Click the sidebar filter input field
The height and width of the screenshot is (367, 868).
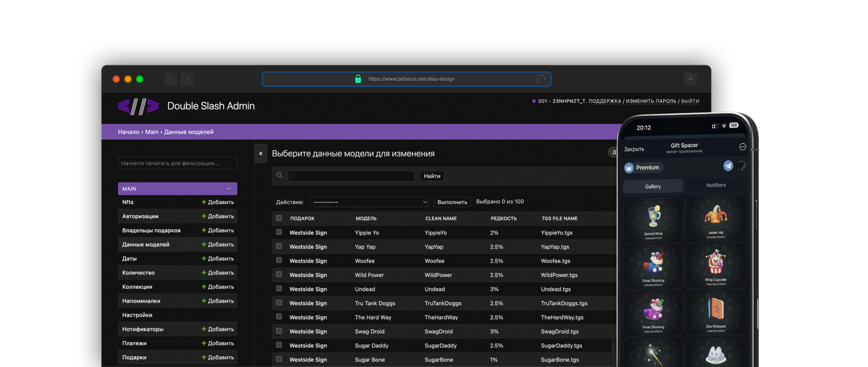[x=177, y=163]
